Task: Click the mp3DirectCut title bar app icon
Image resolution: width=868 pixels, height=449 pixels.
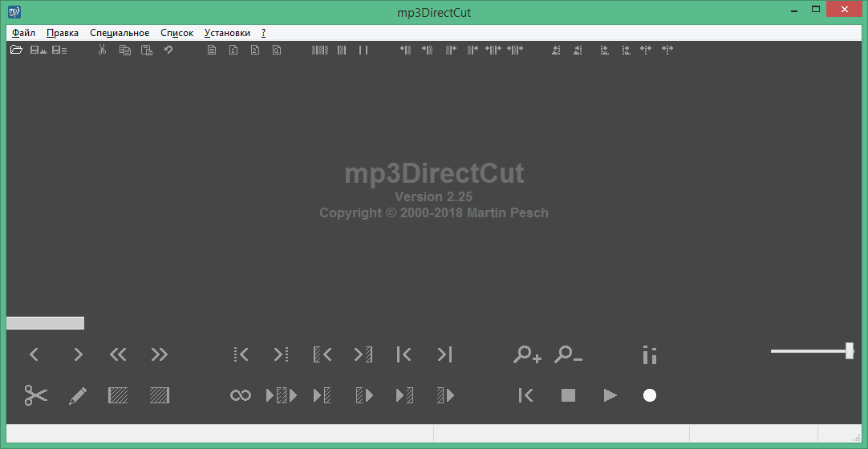Action: coord(15,11)
